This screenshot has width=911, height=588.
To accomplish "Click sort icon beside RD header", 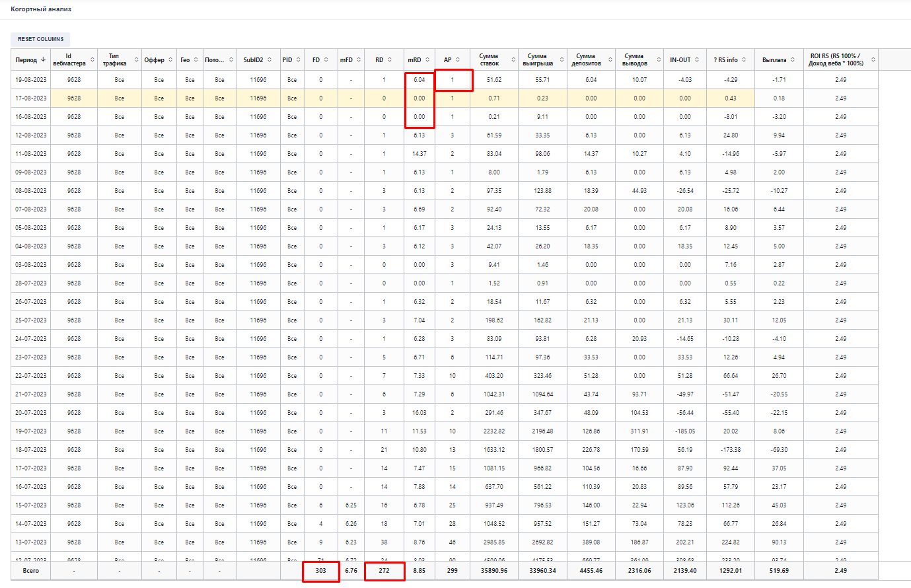I will pyautogui.click(x=390, y=59).
